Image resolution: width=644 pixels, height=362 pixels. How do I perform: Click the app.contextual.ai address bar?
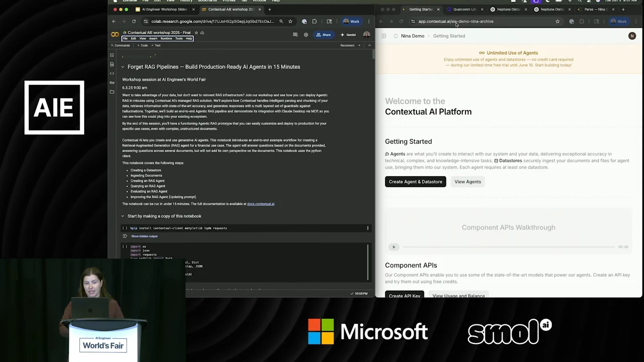tap(456, 21)
